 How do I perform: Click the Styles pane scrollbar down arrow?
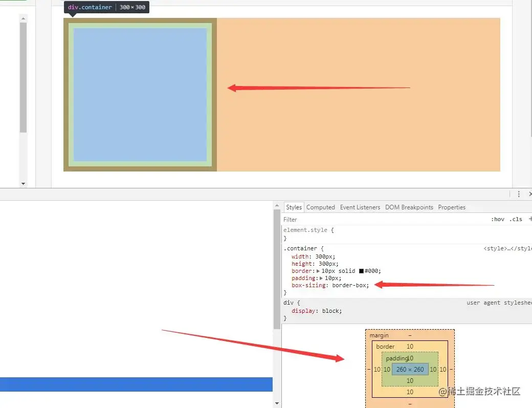click(277, 403)
